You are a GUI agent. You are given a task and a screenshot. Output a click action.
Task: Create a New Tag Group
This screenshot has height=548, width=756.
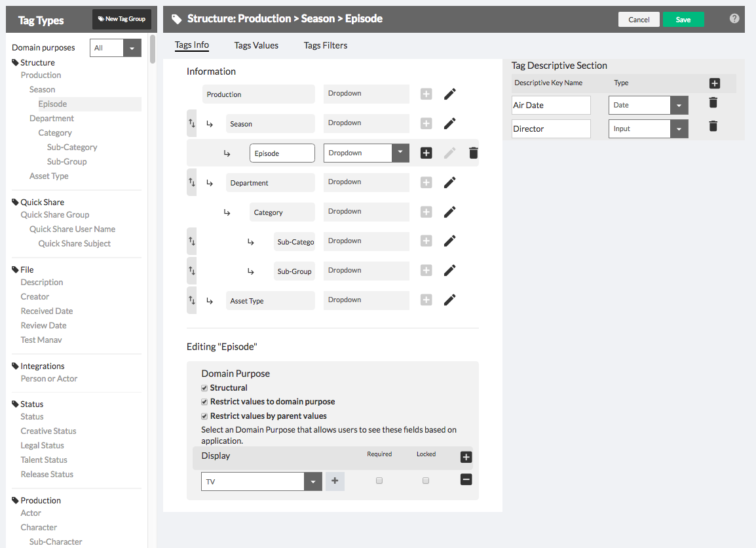121,19
